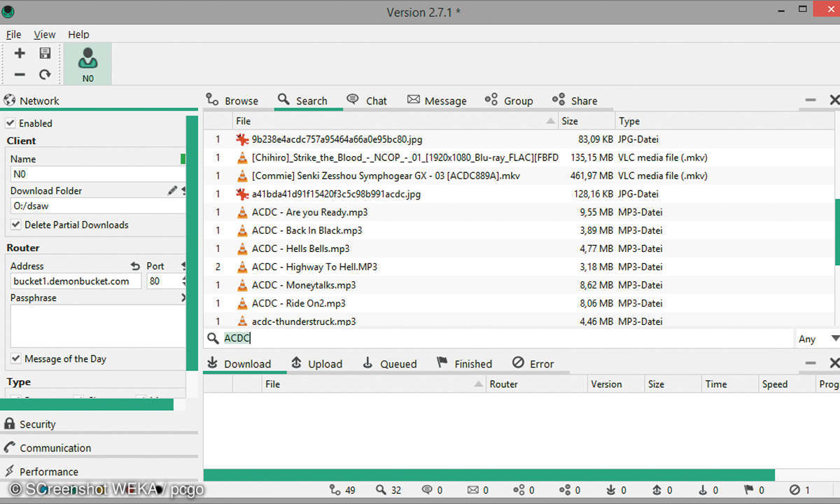
Task: Click the pencil icon next to Download Folder
Action: [x=172, y=190]
